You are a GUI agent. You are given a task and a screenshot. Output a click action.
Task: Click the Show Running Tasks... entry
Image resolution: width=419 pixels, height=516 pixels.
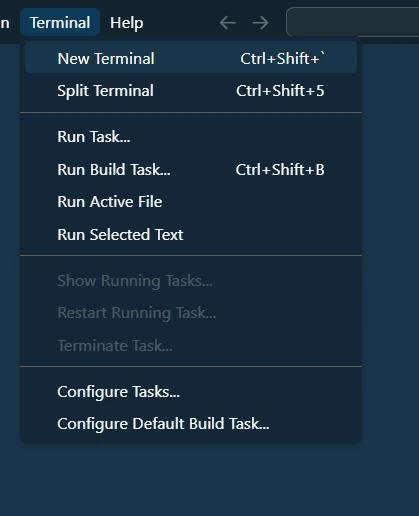pos(191,281)
